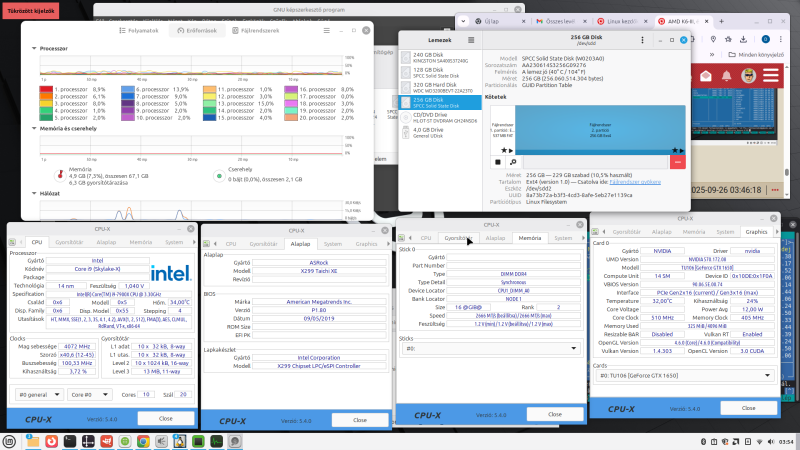Open the Gyorsítótár tab in first CPU-X window
Screen dimensions: 800x450
click(69, 242)
